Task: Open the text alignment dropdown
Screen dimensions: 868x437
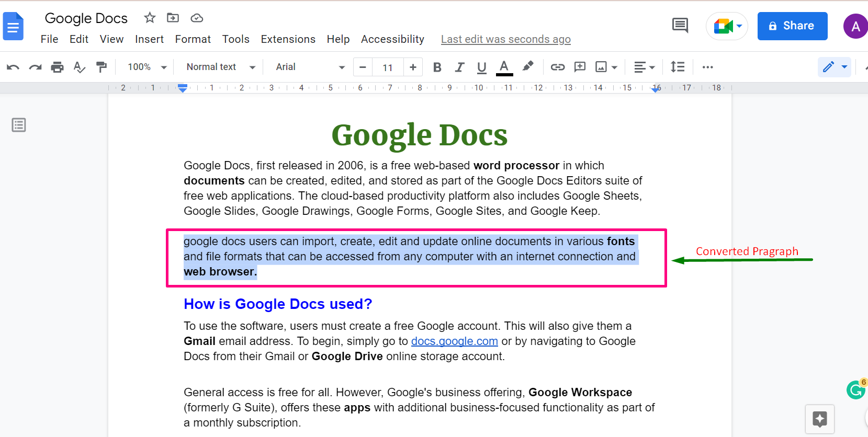Action: (645, 67)
